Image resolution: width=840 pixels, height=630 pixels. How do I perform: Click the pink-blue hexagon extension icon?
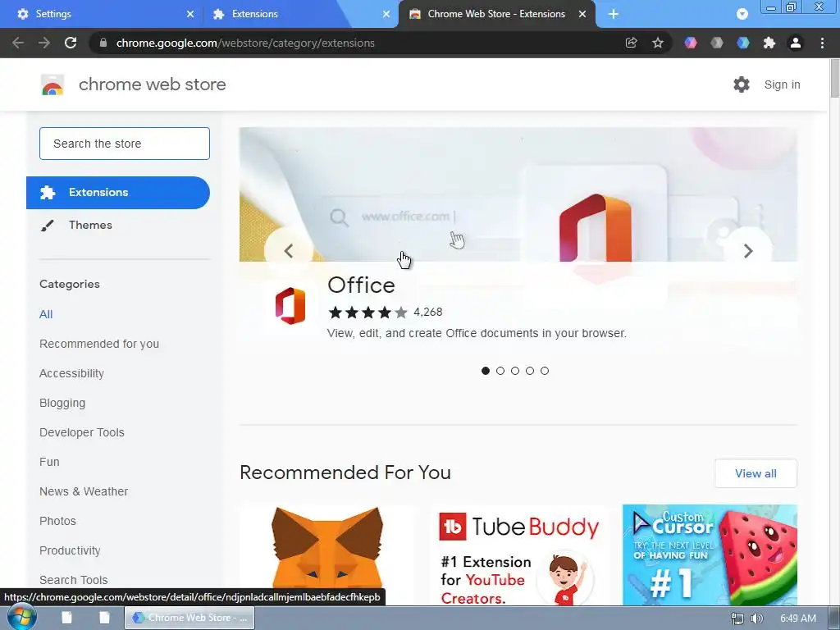point(691,43)
